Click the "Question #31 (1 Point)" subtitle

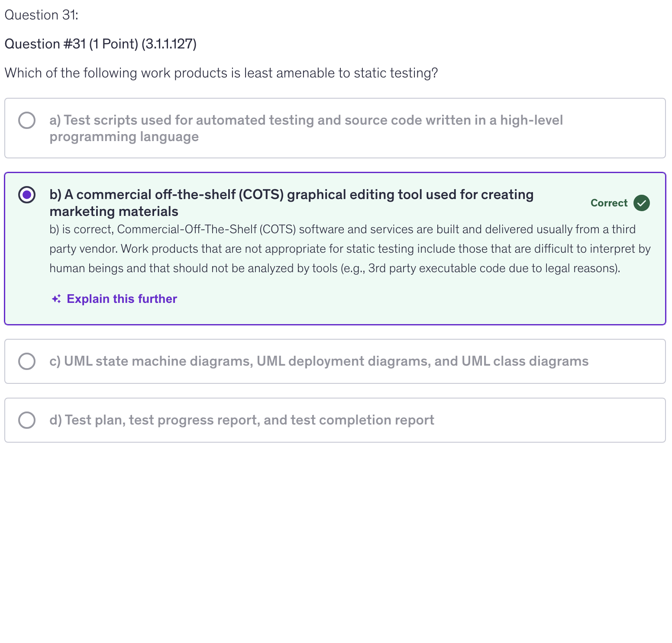click(x=71, y=44)
